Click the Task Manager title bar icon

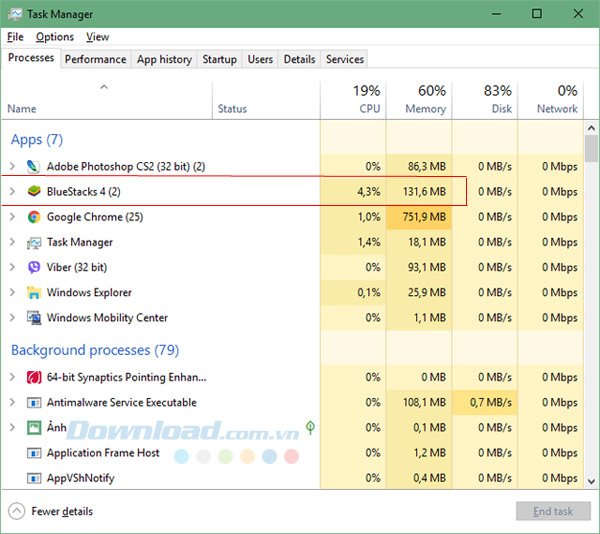click(15, 14)
